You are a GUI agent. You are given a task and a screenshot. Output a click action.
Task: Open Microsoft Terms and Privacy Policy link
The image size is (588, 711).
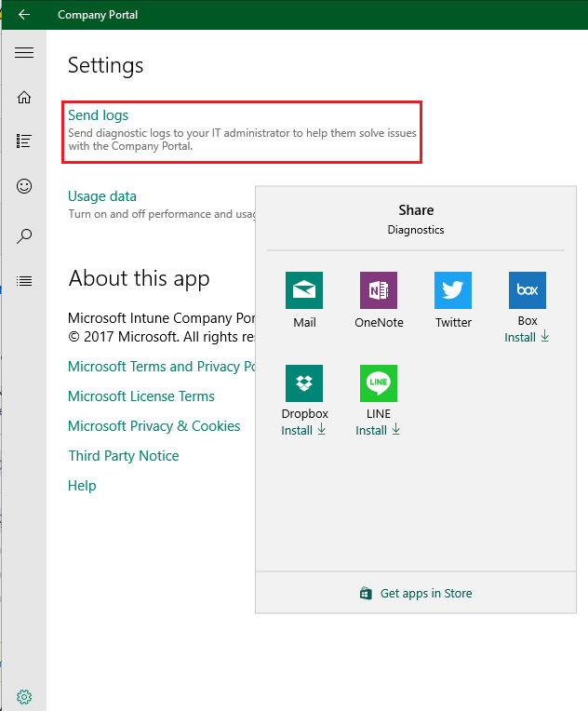[x=161, y=367]
